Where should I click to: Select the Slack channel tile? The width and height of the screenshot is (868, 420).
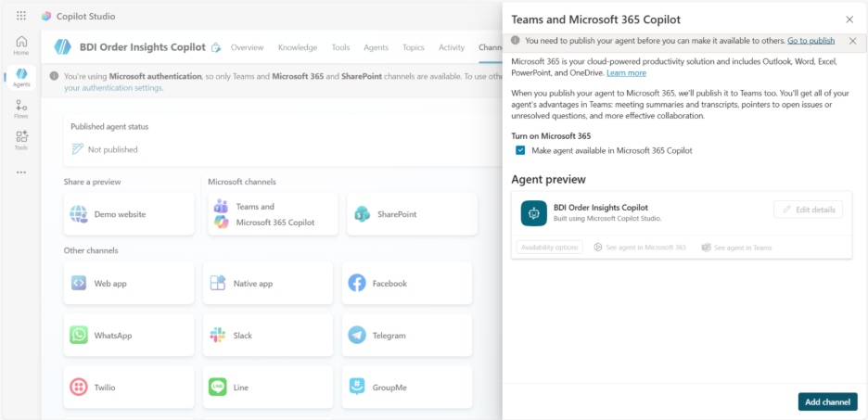268,336
